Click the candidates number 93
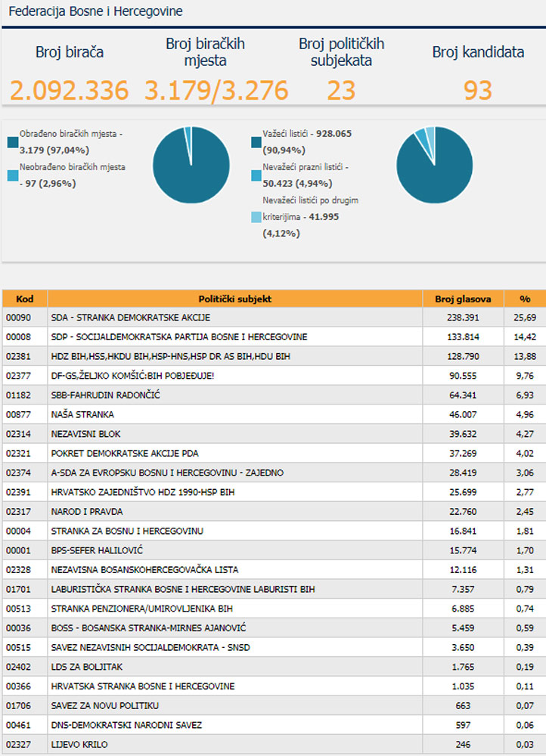Screen dimensions: 546x756 pos(477,90)
